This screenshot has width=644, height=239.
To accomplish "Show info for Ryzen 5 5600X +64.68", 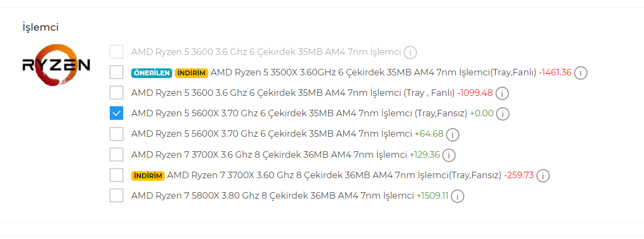I will [452, 135].
